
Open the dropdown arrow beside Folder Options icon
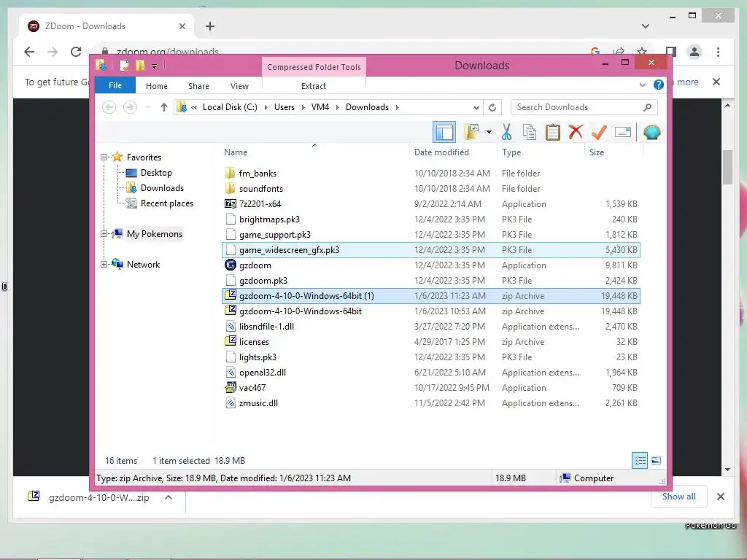point(489,132)
